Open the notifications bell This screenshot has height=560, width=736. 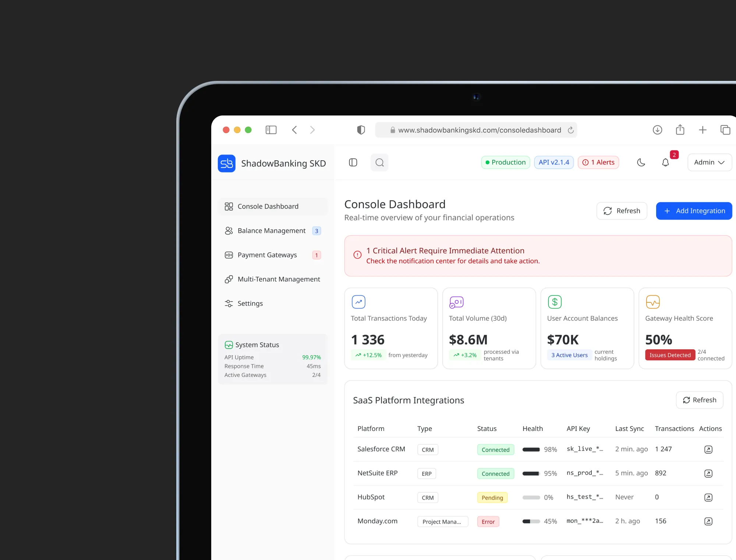coord(665,162)
